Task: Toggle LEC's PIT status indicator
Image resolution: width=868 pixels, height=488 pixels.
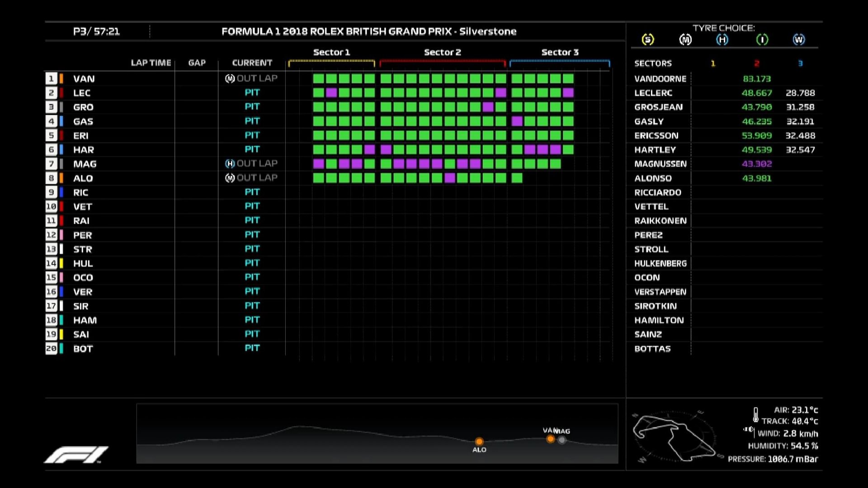Action: click(252, 93)
